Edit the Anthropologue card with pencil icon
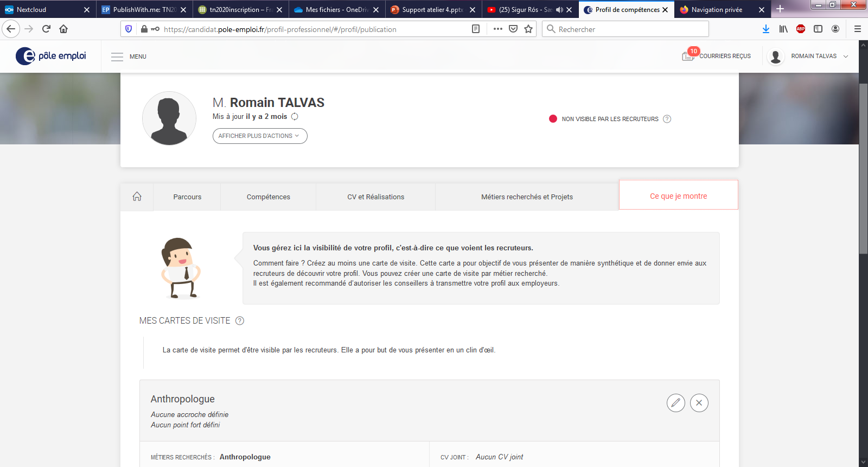This screenshot has height=467, width=868. click(675, 403)
